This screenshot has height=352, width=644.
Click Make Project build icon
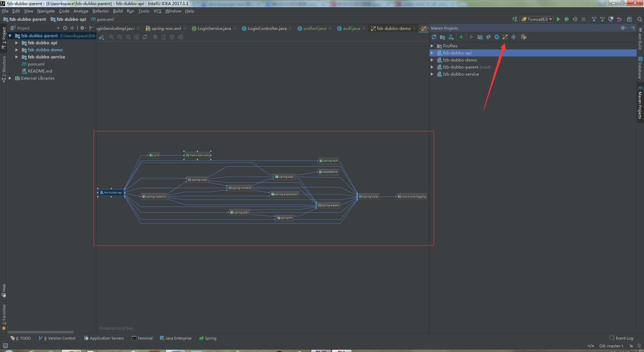(515, 19)
